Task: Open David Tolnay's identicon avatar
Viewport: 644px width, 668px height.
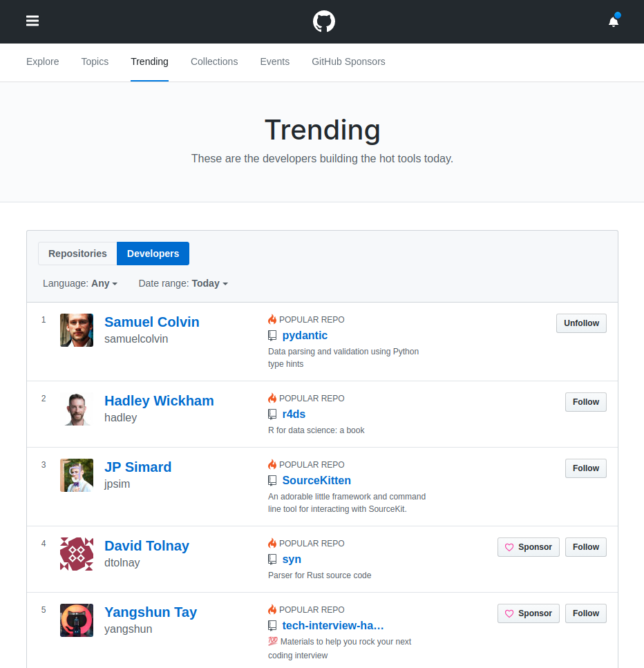Action: tap(77, 554)
